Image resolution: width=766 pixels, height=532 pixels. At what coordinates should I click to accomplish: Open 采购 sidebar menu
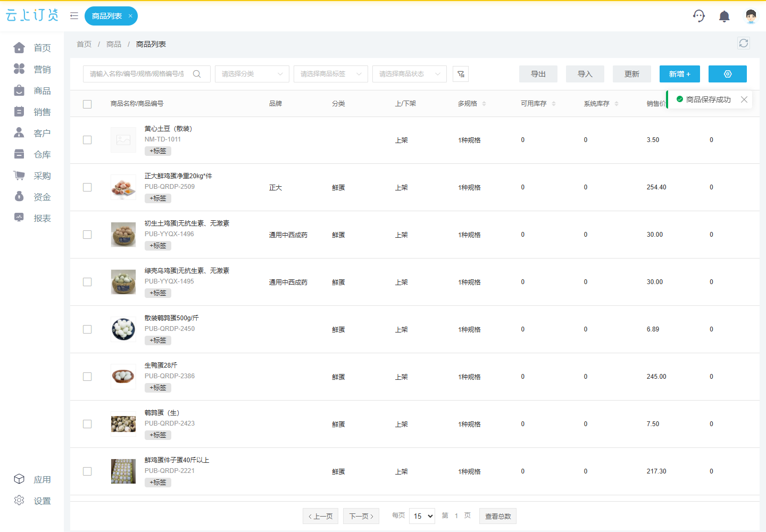[x=32, y=176]
